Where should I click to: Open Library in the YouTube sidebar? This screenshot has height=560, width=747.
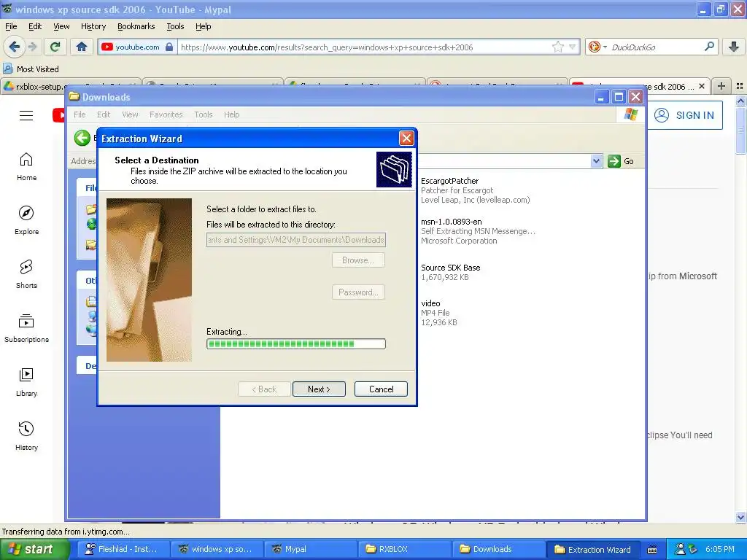tap(27, 382)
